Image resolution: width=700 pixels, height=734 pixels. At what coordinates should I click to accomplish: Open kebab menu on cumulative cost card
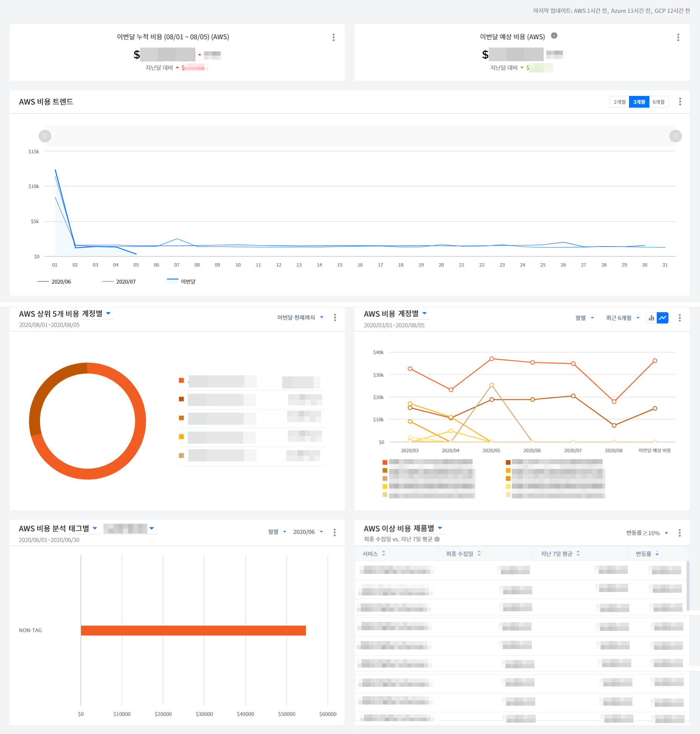(x=333, y=37)
